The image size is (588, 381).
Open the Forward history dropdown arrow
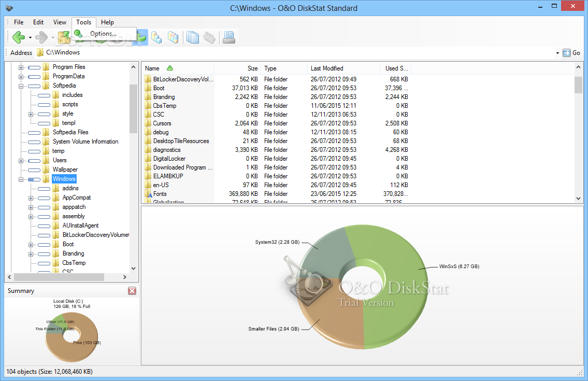coord(53,37)
